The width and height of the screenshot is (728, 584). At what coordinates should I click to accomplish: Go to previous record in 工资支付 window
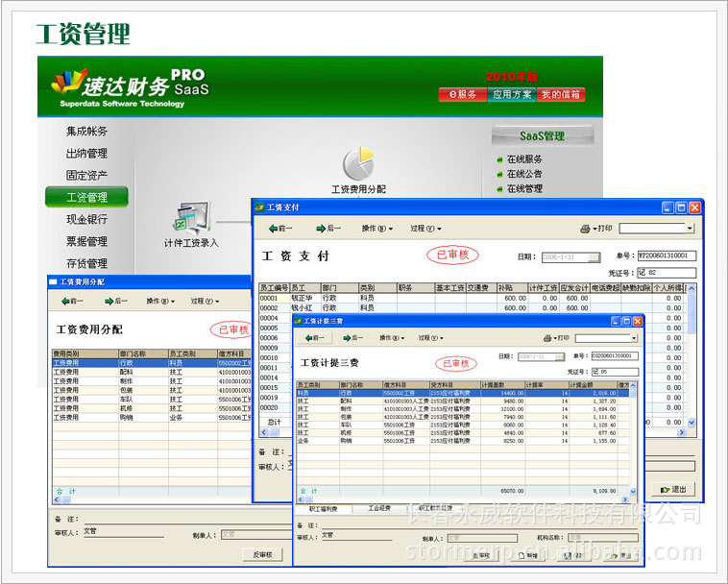click(x=280, y=229)
